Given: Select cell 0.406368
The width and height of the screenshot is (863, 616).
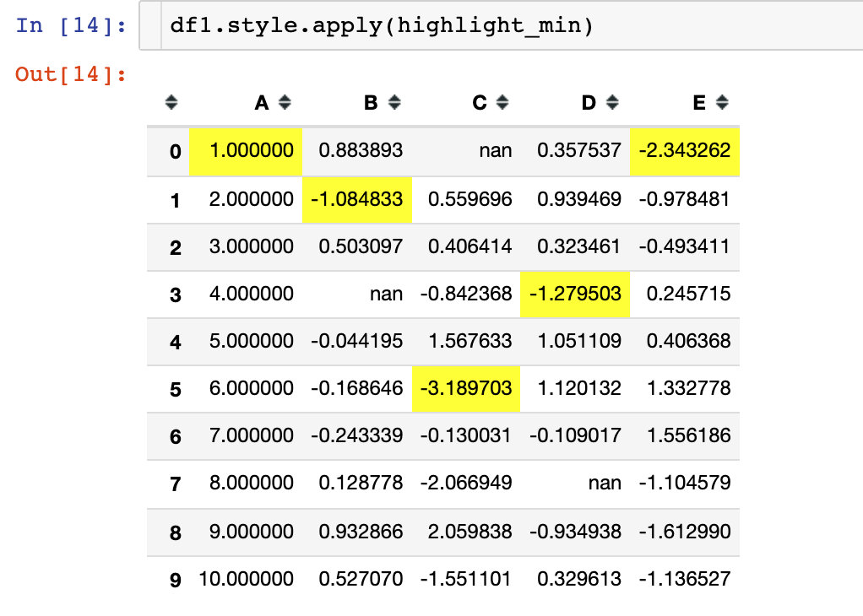Looking at the screenshot, I should pos(684,342).
